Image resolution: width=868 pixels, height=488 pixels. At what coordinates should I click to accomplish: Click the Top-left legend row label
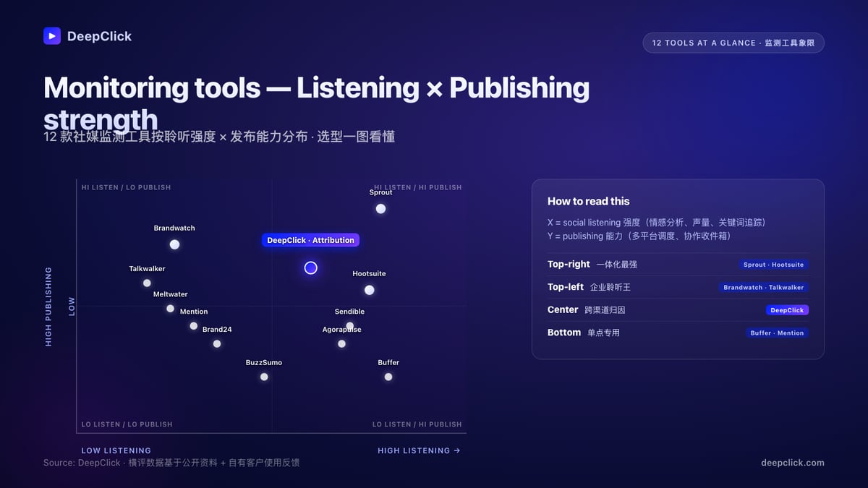566,287
